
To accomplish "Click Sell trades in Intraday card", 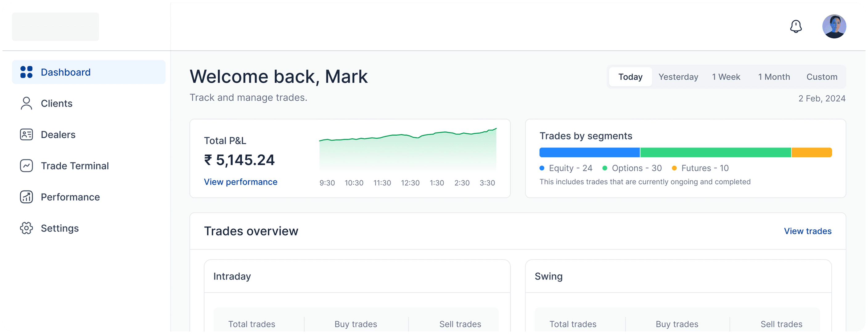I will 460,324.
